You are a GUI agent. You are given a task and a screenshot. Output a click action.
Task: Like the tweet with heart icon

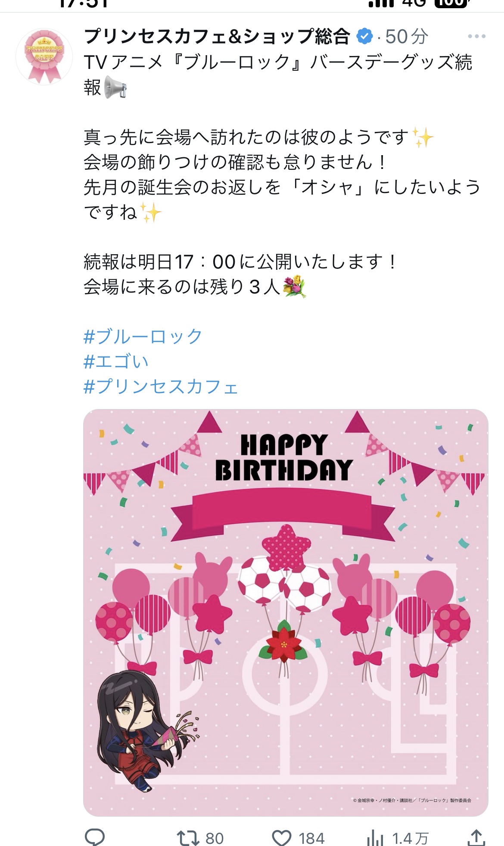click(282, 838)
